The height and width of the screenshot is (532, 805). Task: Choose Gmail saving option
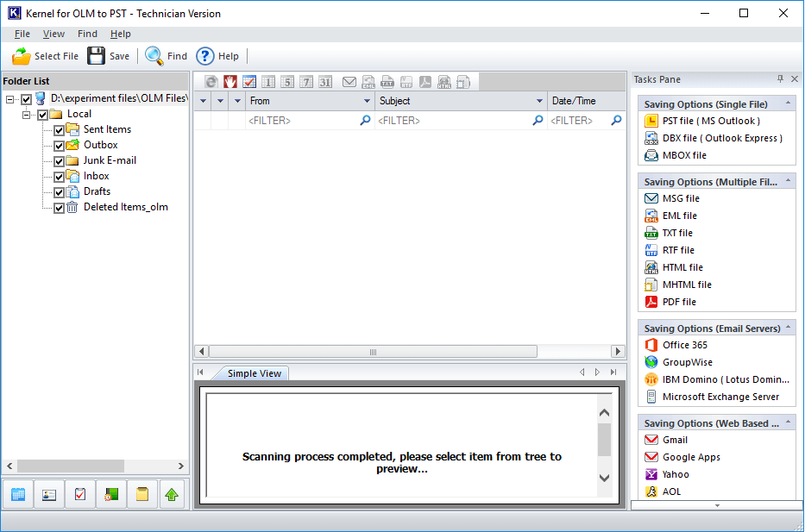coord(666,440)
